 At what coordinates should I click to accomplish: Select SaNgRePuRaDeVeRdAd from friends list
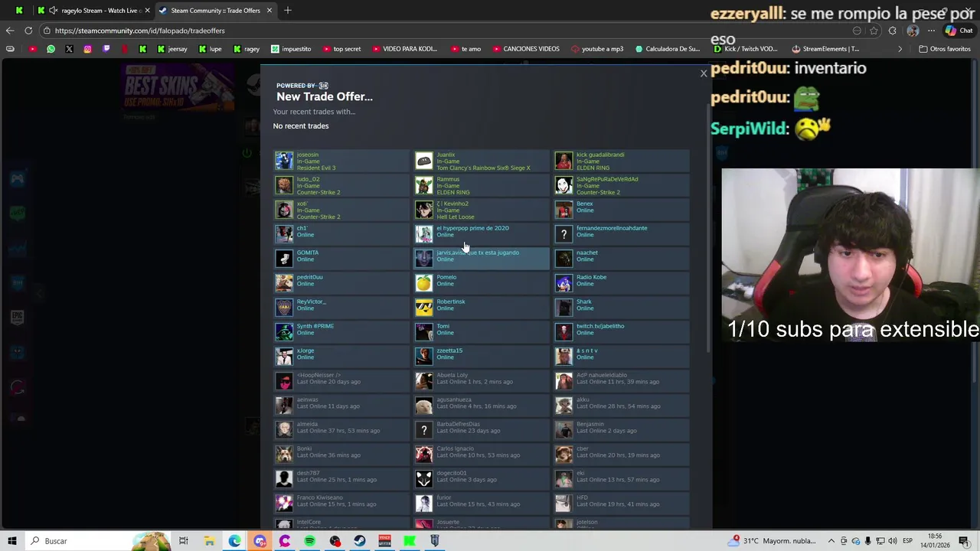point(622,186)
